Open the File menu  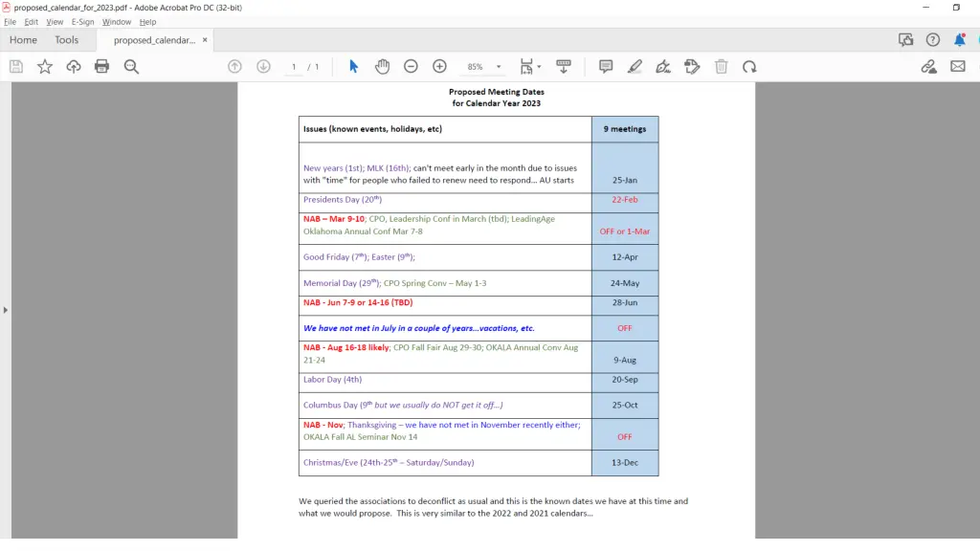(x=10, y=22)
